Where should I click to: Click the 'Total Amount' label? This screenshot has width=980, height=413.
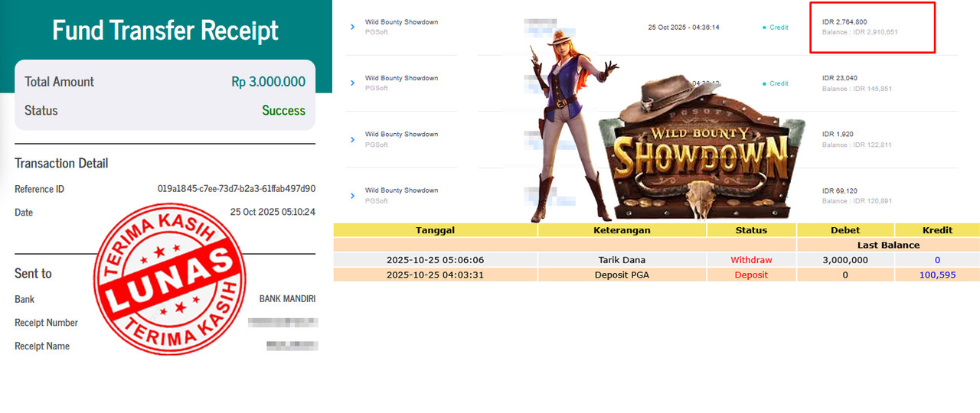pos(59,82)
